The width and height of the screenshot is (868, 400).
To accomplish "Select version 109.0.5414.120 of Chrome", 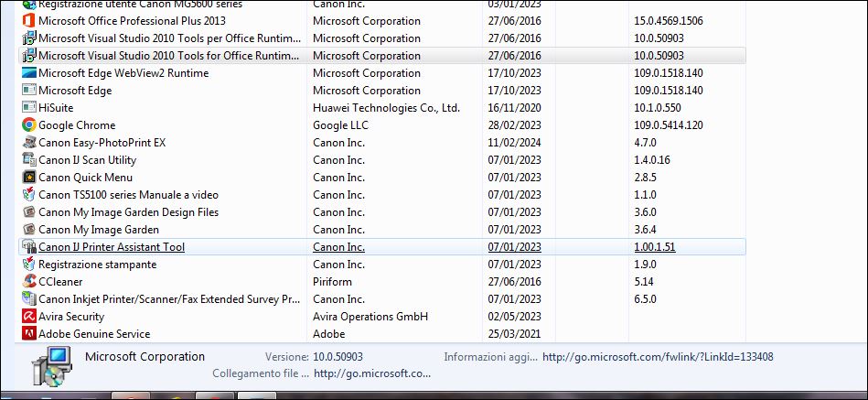I will click(669, 125).
